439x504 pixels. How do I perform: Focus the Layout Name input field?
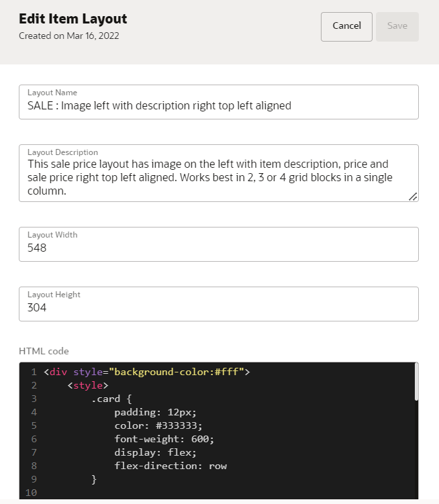point(219,102)
